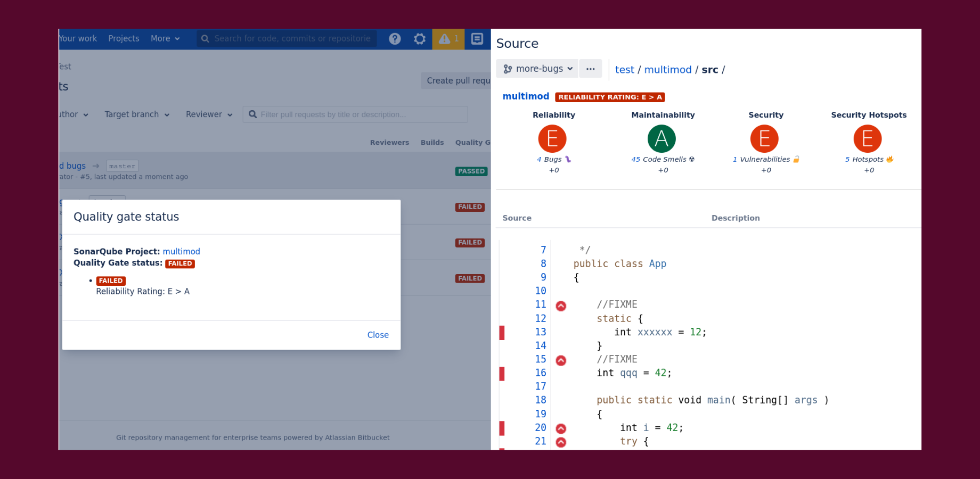Click the Security Hotspots E rating circle
This screenshot has width=980, height=479.
868,139
